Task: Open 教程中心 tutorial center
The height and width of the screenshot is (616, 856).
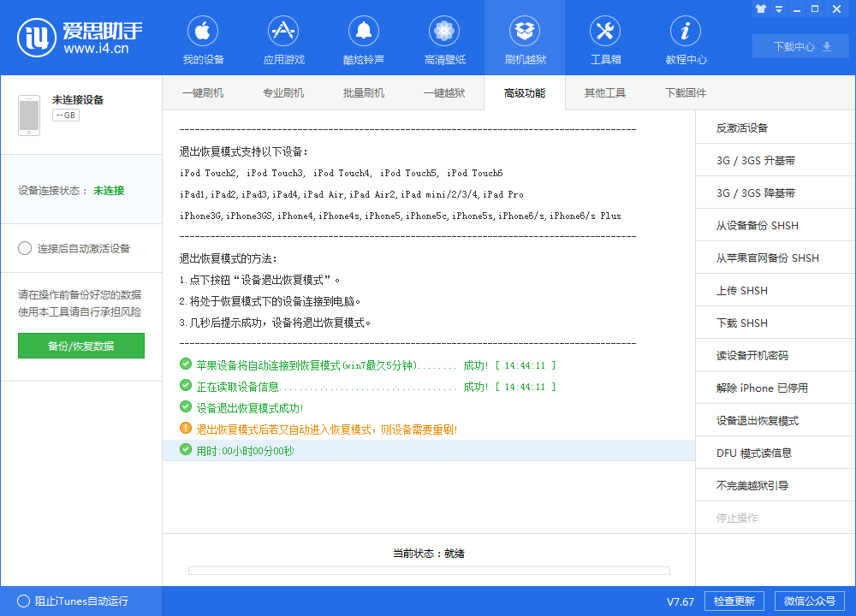Action: point(686,41)
